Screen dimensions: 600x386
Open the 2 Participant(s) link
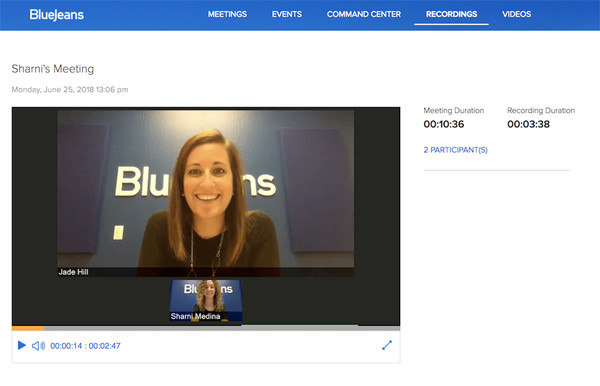pyautogui.click(x=455, y=150)
